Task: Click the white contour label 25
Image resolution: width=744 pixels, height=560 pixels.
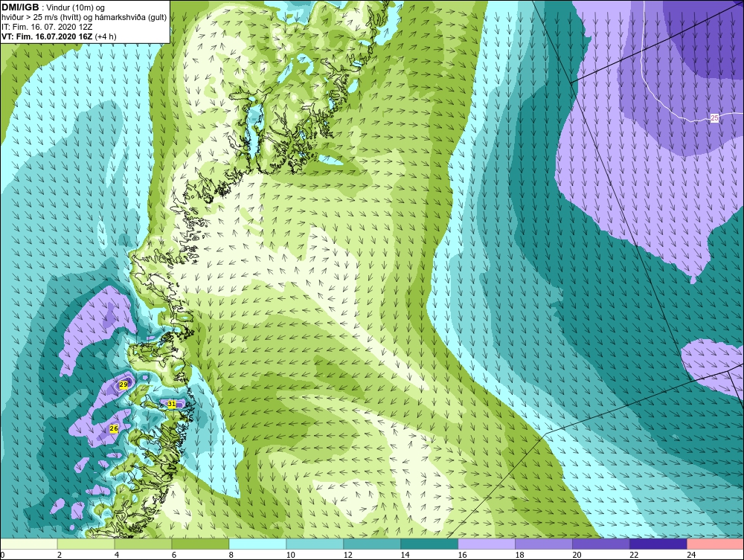Action: tap(714, 118)
